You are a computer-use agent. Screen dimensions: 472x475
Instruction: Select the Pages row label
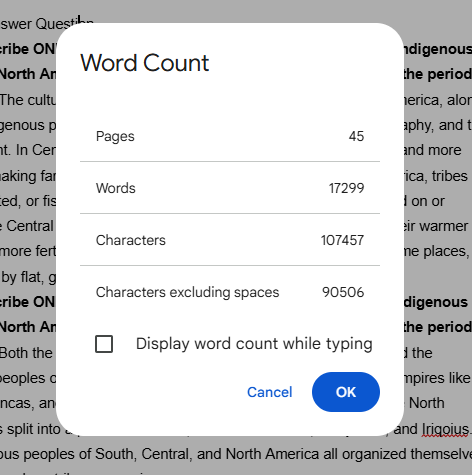coord(115,136)
